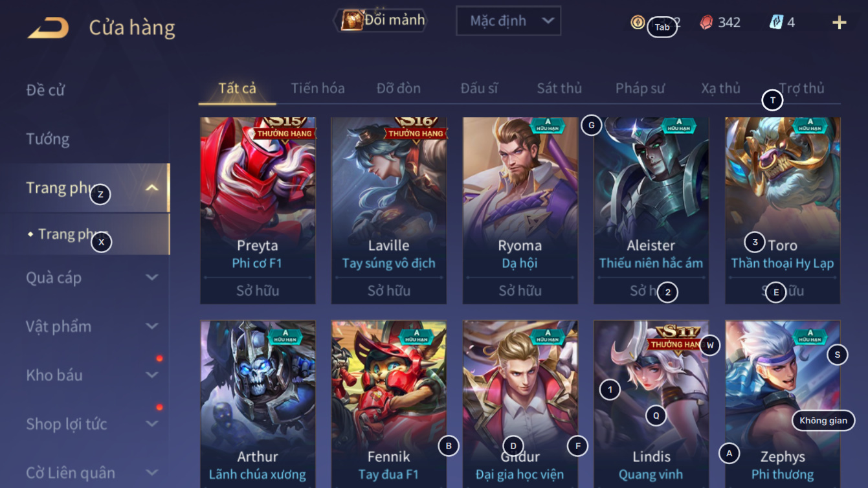Open Tướng in the left sidebar
This screenshot has width=868, height=488.
[x=48, y=139]
